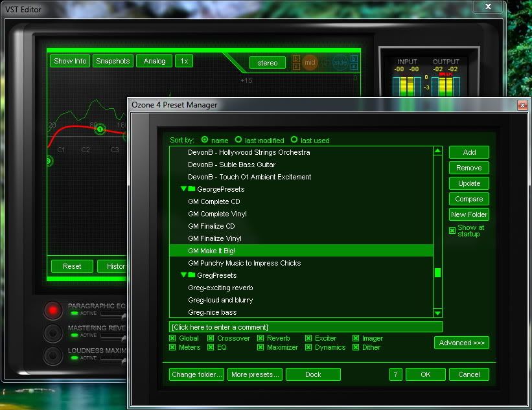
Task: Select EQ node 1 on the curve
Action: (x=100, y=129)
